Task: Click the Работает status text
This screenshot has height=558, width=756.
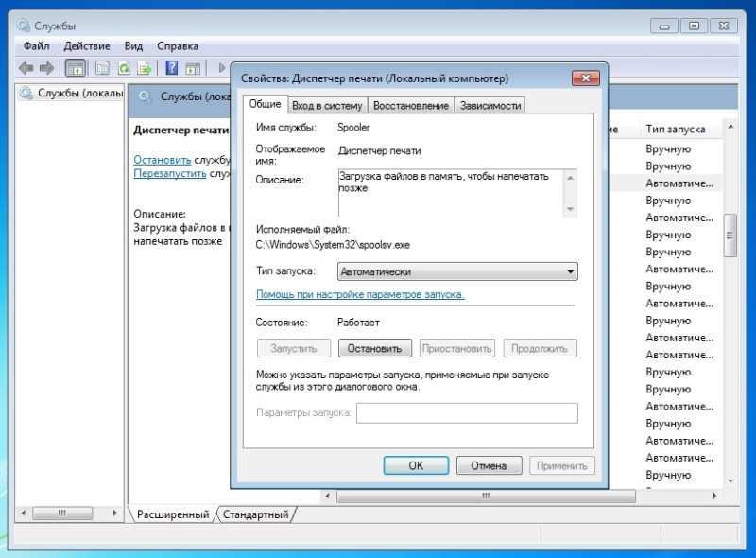Action: click(358, 323)
